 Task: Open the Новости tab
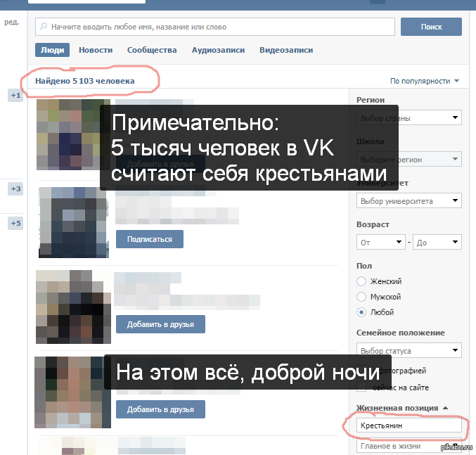(96, 50)
